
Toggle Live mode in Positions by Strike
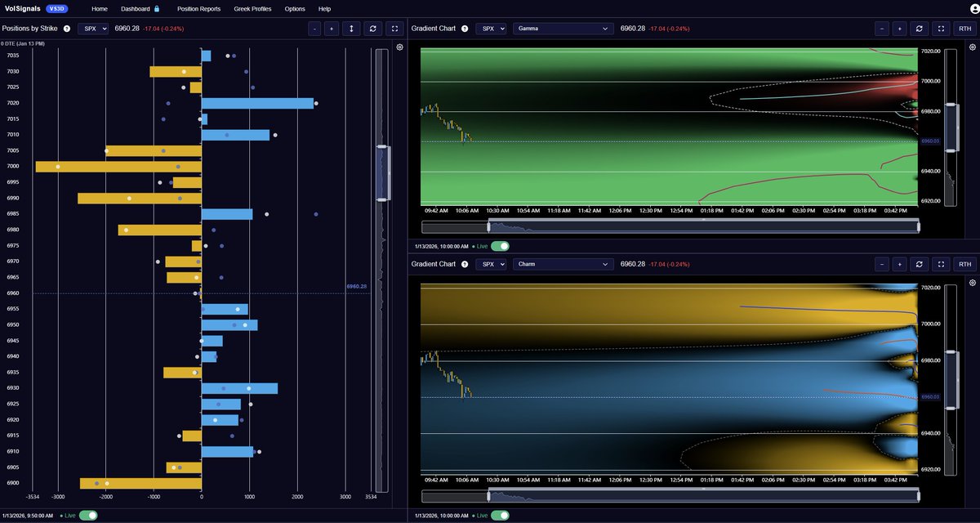(x=88, y=515)
